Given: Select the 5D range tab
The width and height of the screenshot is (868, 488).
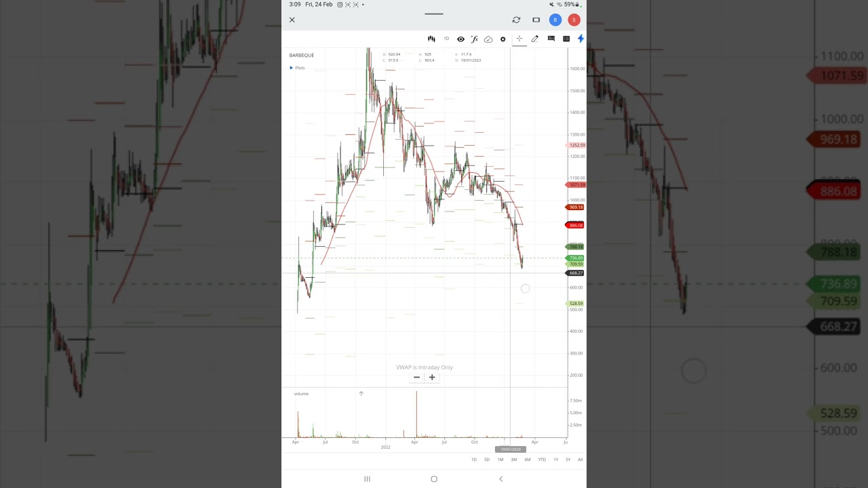Looking at the screenshot, I should (x=487, y=460).
